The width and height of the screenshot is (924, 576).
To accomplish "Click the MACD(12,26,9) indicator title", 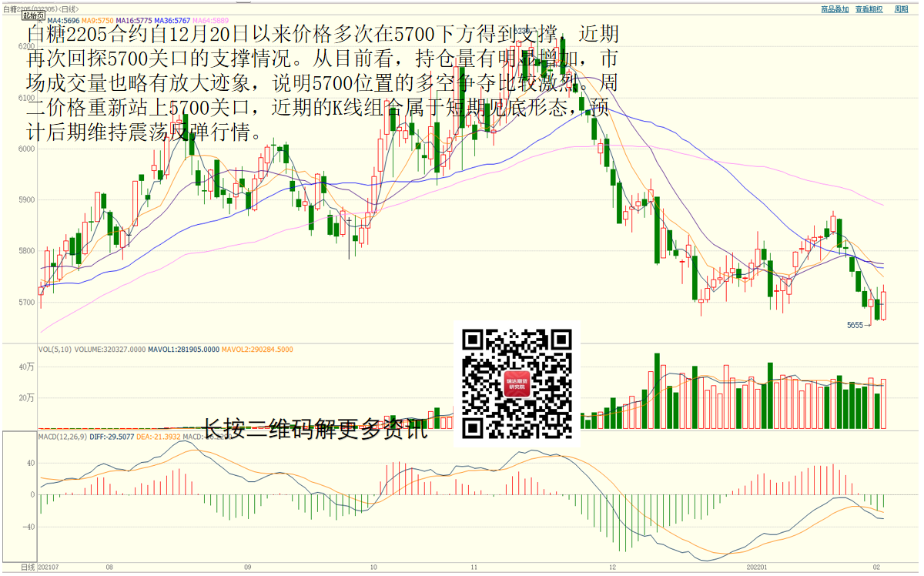I will click(62, 437).
